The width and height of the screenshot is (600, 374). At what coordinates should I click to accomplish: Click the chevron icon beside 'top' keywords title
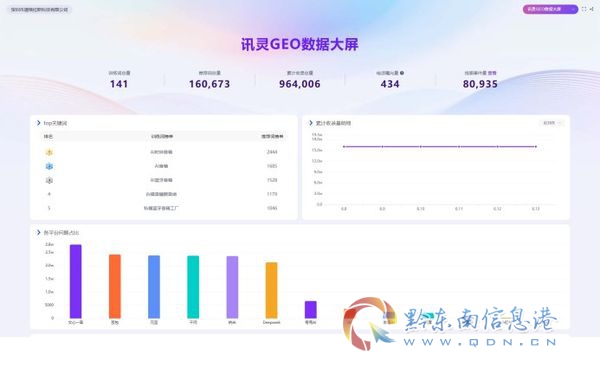coord(38,123)
